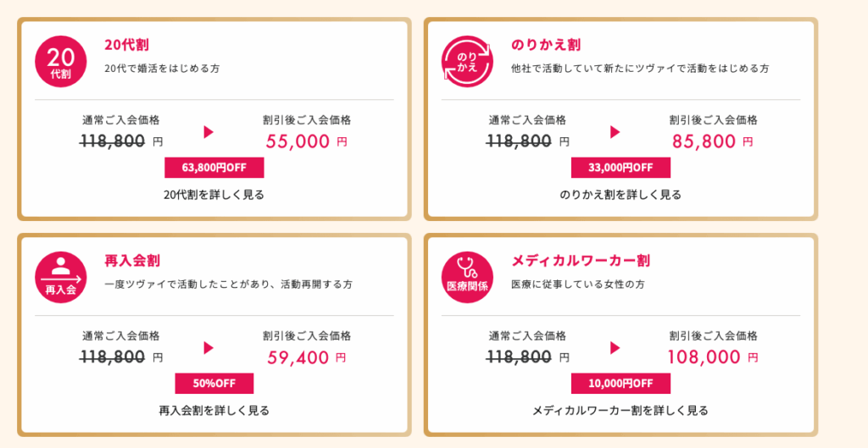868x448 pixels.
Task: Click the discounted price 55,000 円
Action: (306, 141)
